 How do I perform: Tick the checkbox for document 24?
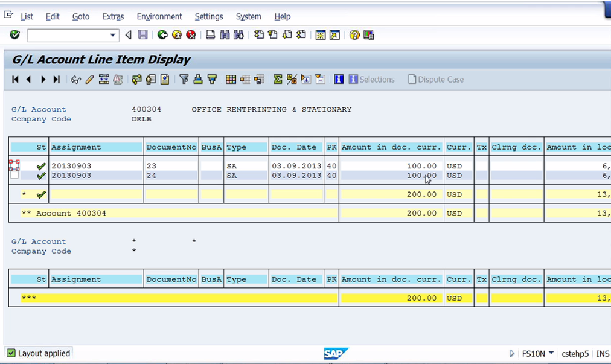tap(14, 175)
